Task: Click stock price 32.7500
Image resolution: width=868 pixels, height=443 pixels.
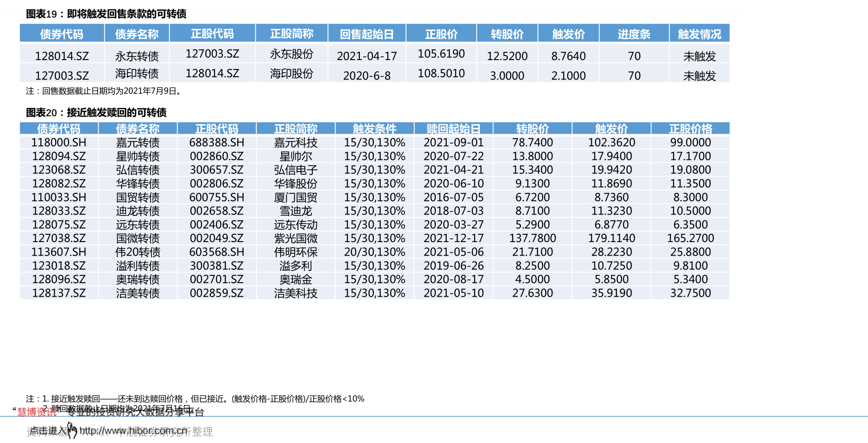Action: (690, 293)
